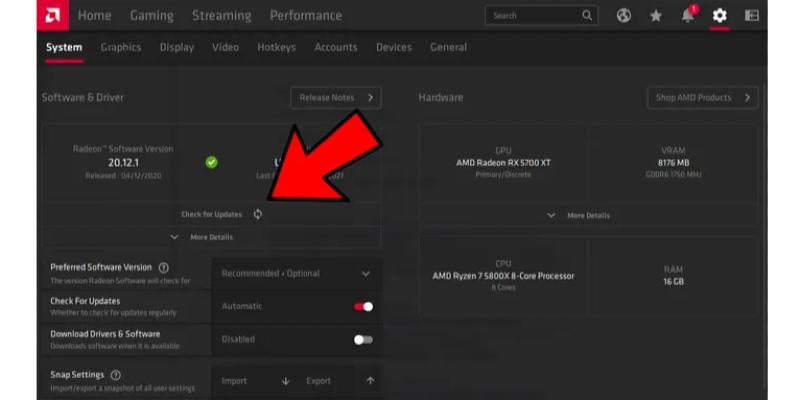Select the 20.12.1 software version text
This screenshot has height=400, width=800.
click(123, 163)
